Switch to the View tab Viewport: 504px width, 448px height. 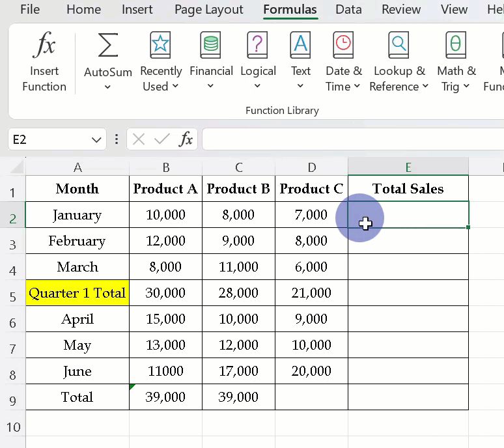pos(454,9)
